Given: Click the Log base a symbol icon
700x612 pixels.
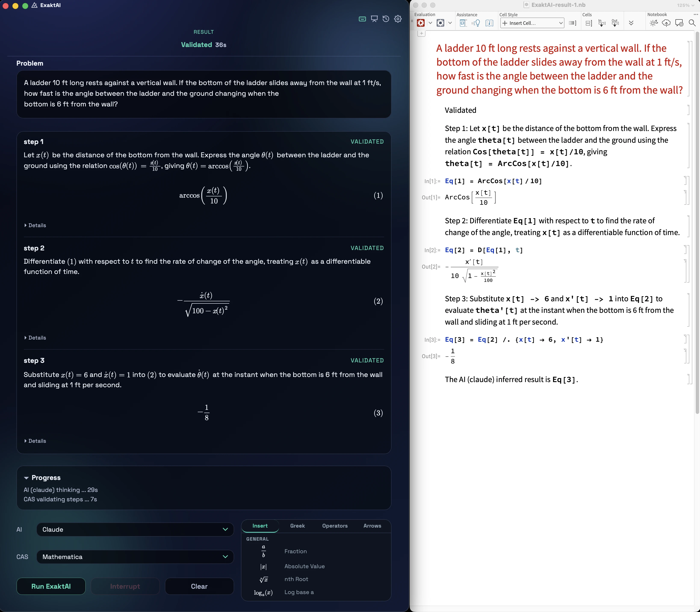Looking at the screenshot, I should coord(263,593).
